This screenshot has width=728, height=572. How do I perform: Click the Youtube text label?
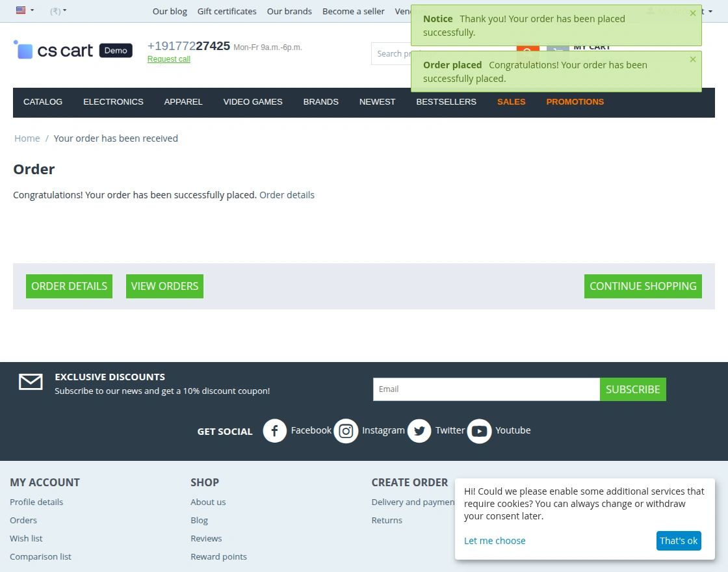[x=513, y=430]
